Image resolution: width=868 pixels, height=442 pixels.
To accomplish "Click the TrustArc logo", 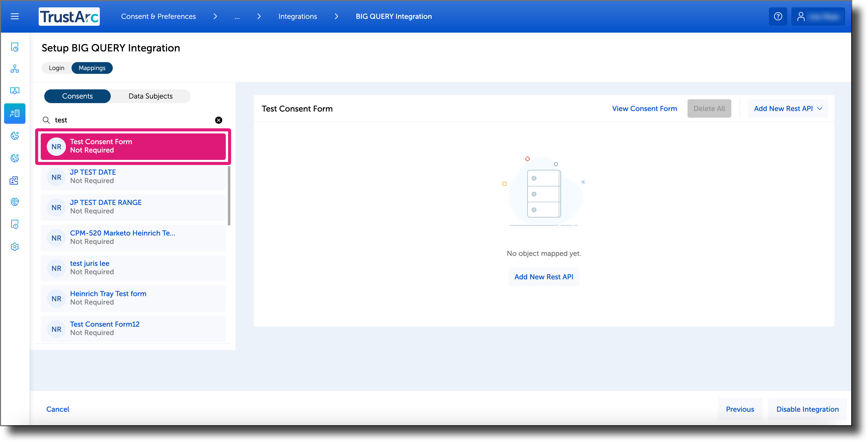I will (69, 17).
